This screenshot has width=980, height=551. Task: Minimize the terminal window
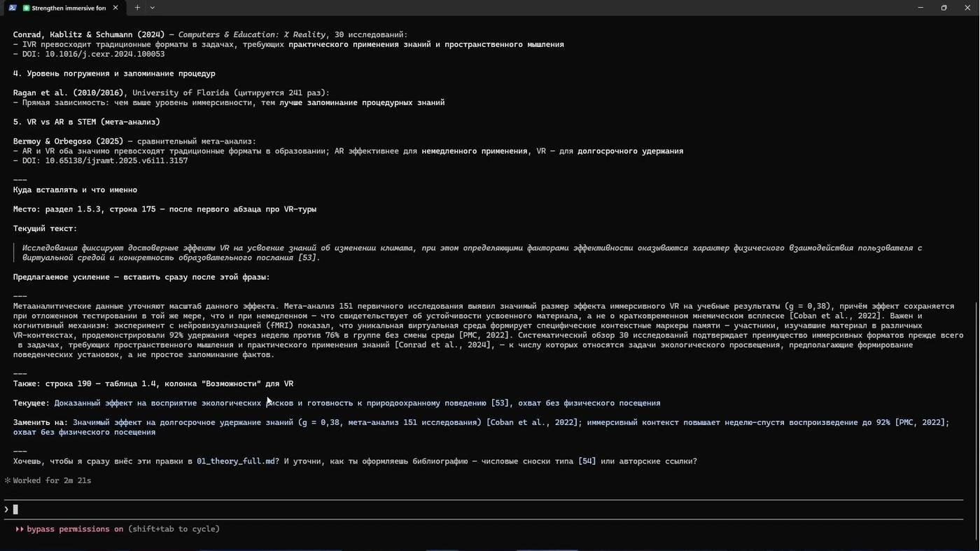pyautogui.click(x=920, y=8)
